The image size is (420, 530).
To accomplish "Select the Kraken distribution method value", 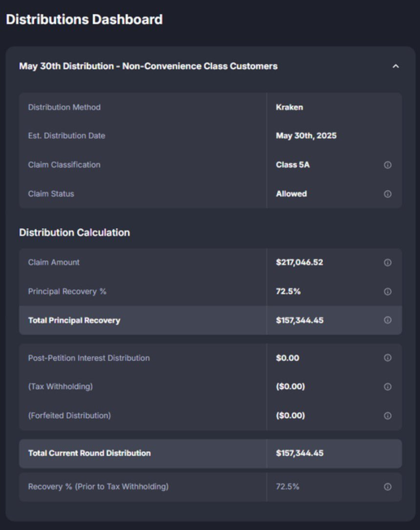I will 289,107.
